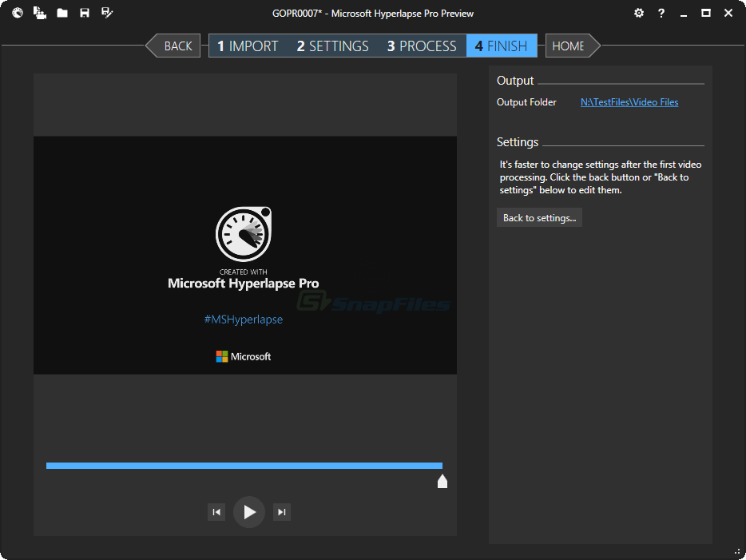Go to the 1 IMPORT step
746x560 pixels.
[x=248, y=46]
